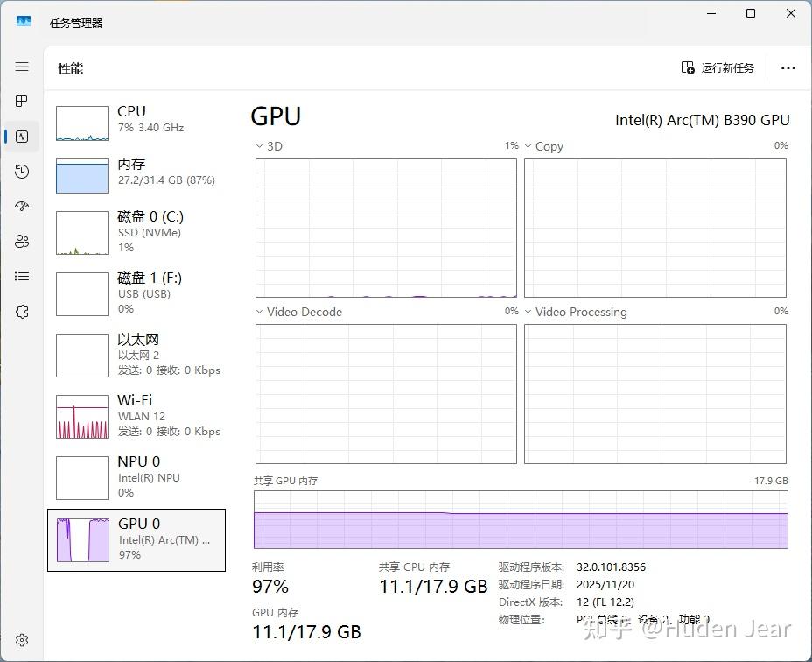This screenshot has width=812, height=662.
Task: Go to the Processes page icon
Action: [x=22, y=101]
